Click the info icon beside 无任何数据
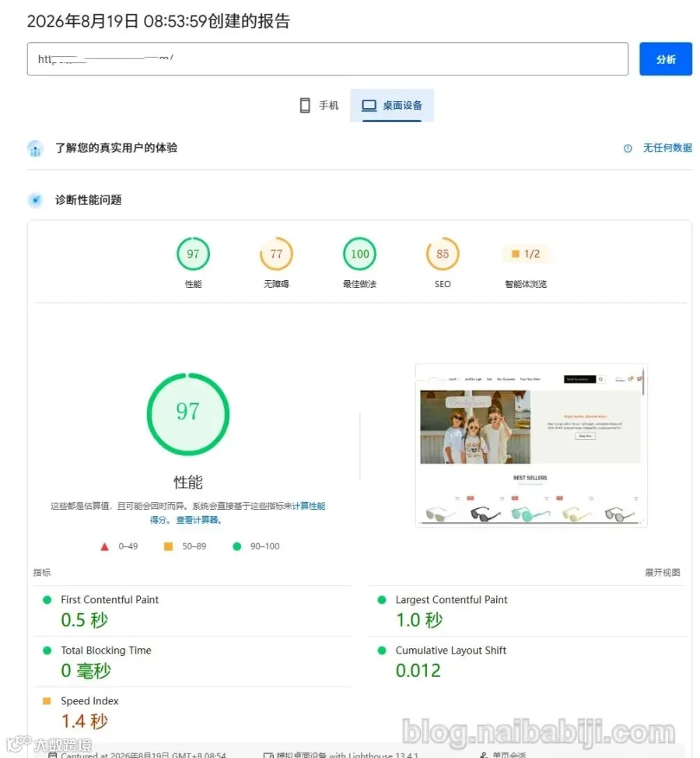Screen dimensions: 700x758 click(628, 149)
